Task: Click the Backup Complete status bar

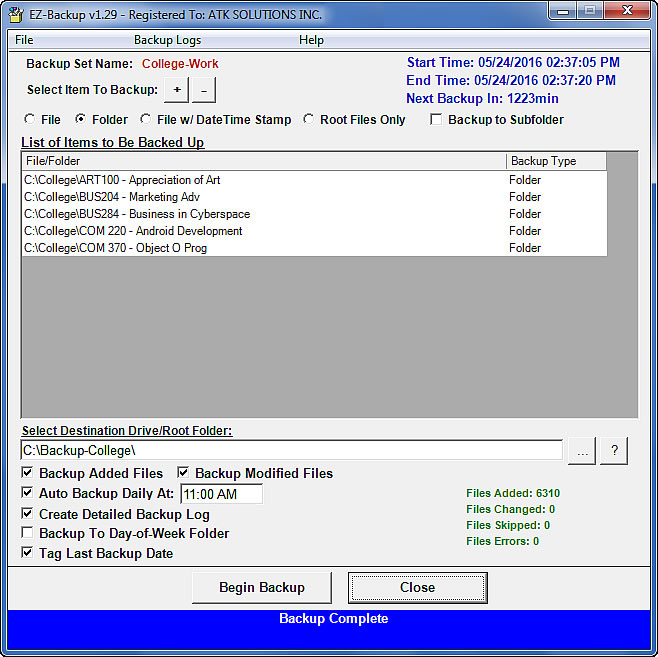Action: pos(329,629)
